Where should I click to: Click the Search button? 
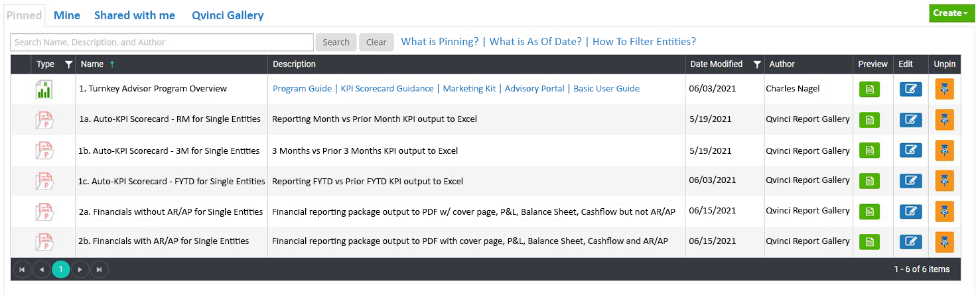point(336,42)
